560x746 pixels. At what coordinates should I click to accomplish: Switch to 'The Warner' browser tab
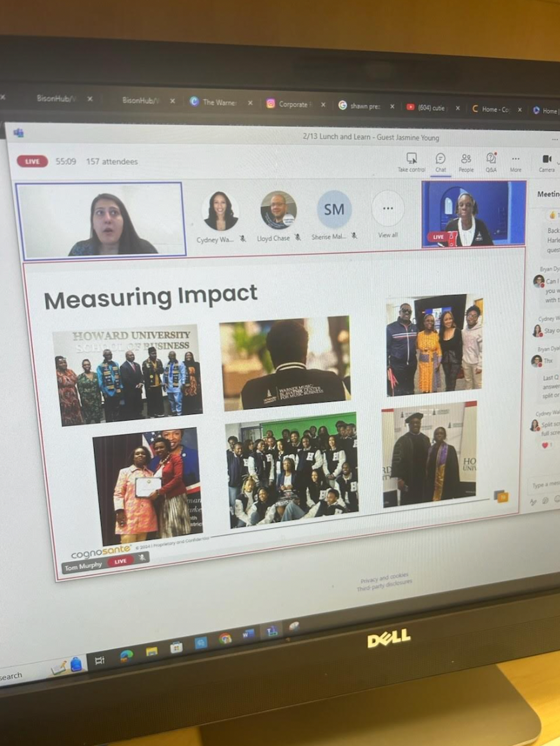(219, 102)
